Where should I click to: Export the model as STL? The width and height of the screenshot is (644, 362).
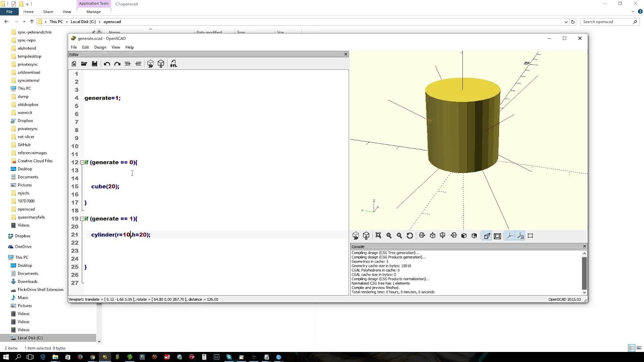(x=174, y=64)
